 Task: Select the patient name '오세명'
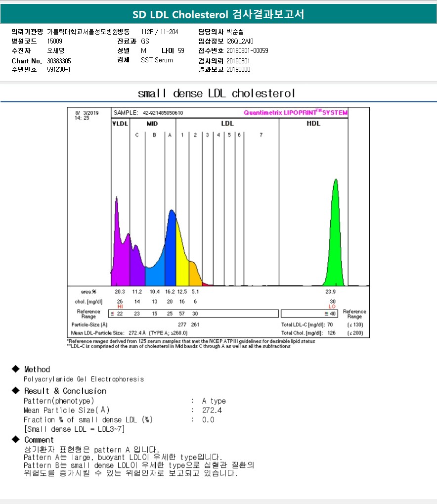(55, 51)
